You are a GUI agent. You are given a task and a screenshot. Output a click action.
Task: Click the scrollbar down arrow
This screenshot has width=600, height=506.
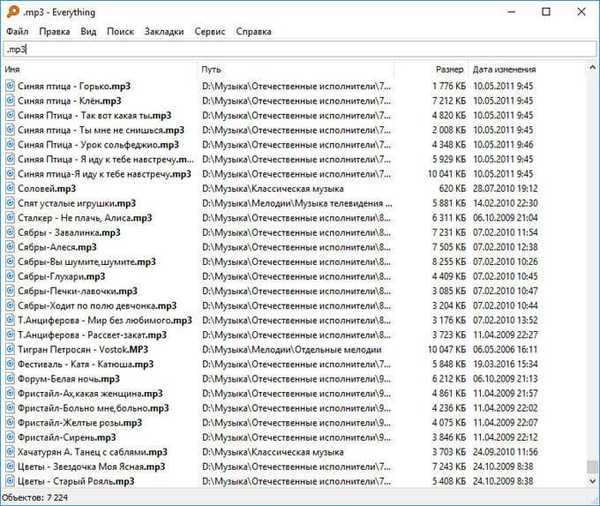coord(592,481)
